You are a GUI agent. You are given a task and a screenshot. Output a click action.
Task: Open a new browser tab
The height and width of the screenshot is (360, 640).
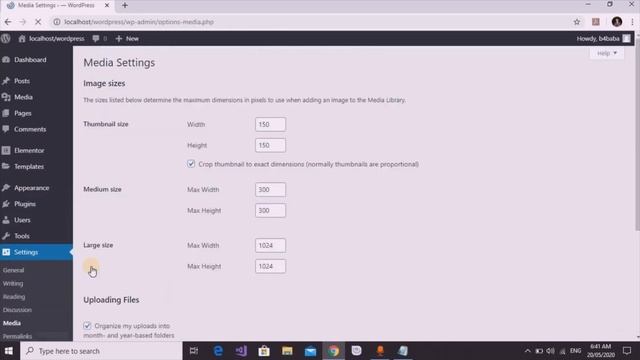click(x=125, y=5)
